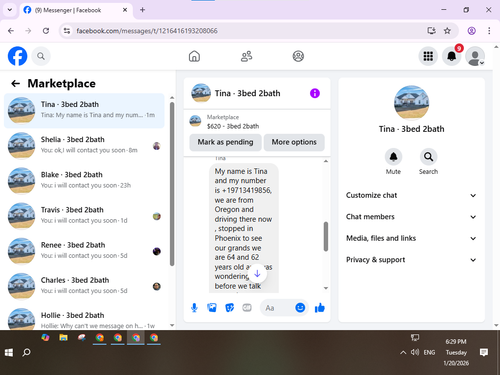The width and height of the screenshot is (500, 375).
Task: Click the conversation list scrollbar thumb
Action: [172, 184]
